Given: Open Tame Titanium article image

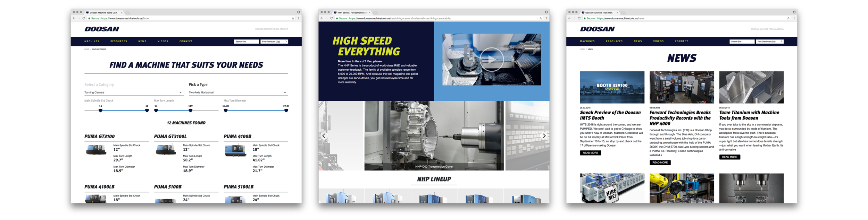Looking at the screenshot, I should [751, 87].
